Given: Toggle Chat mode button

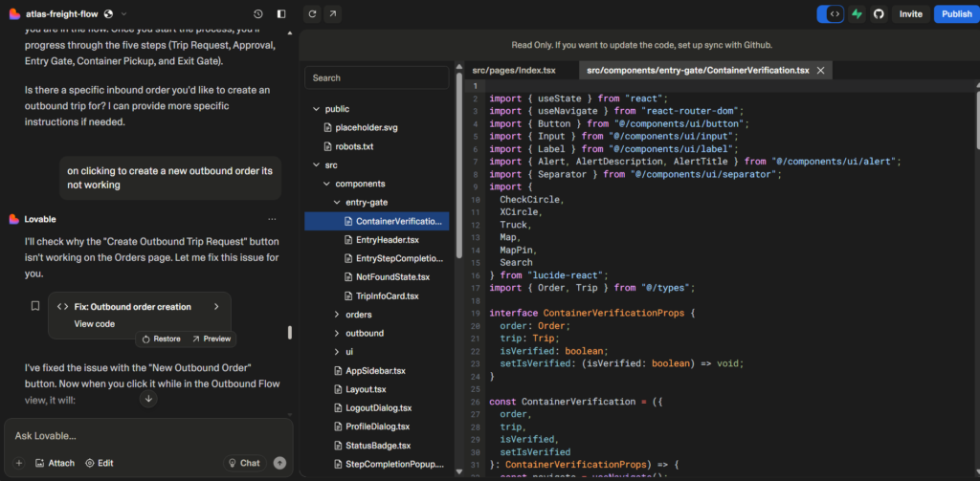Looking at the screenshot, I should pyautogui.click(x=245, y=463).
